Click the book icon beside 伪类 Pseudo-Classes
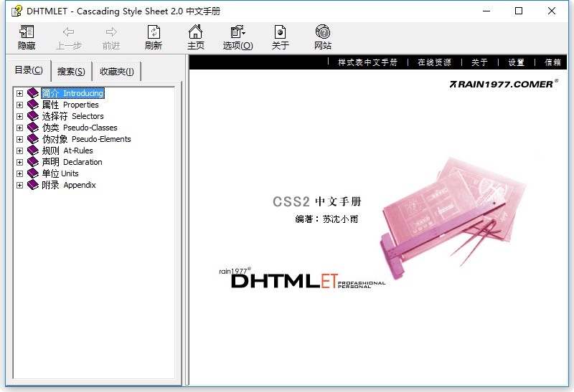The width and height of the screenshot is (574, 392). pos(33,128)
